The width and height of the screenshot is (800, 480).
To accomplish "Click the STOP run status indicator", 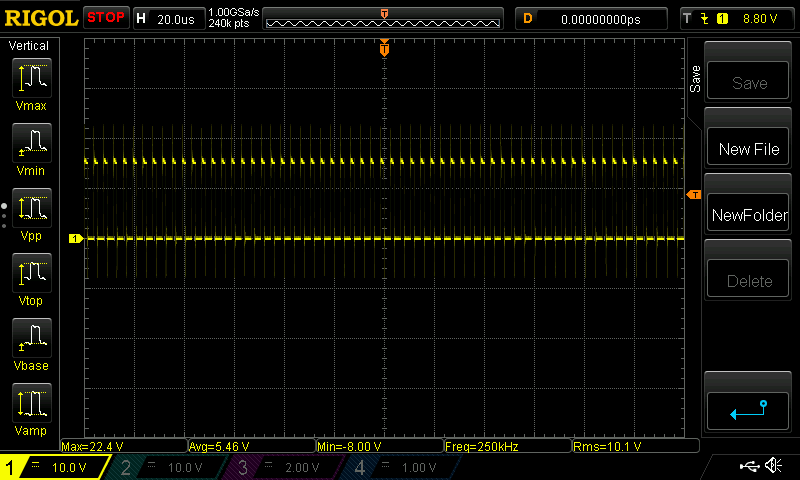I will tap(106, 17).
